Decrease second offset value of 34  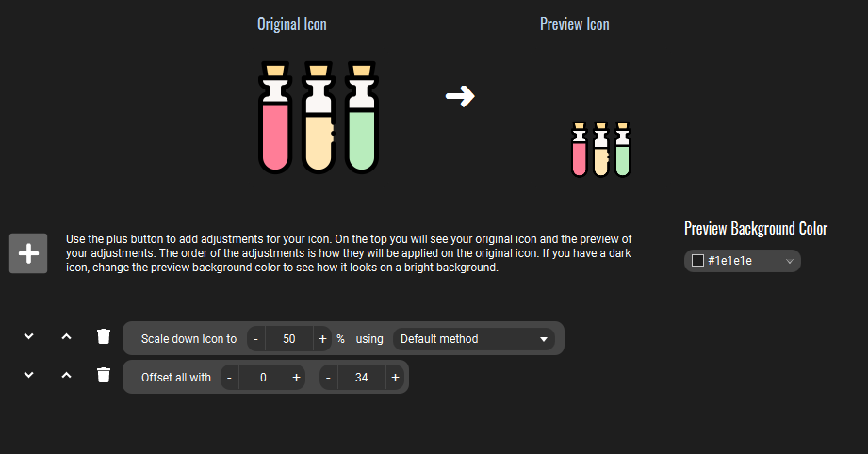[328, 378]
